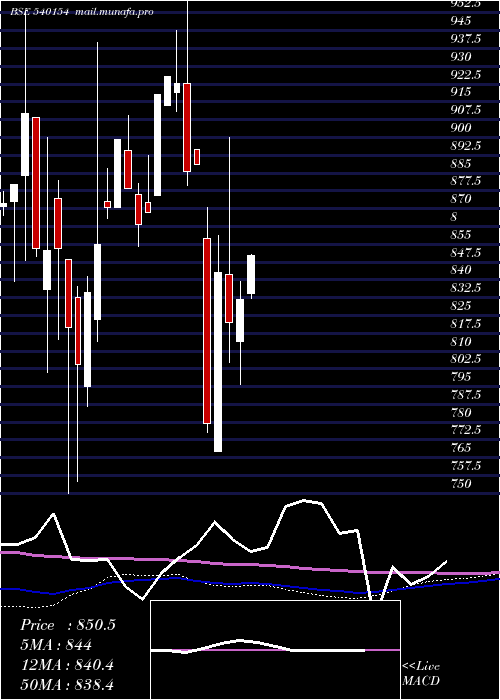Click the 870 price axis label
Screen dimensions: 500x700
coord(461,199)
